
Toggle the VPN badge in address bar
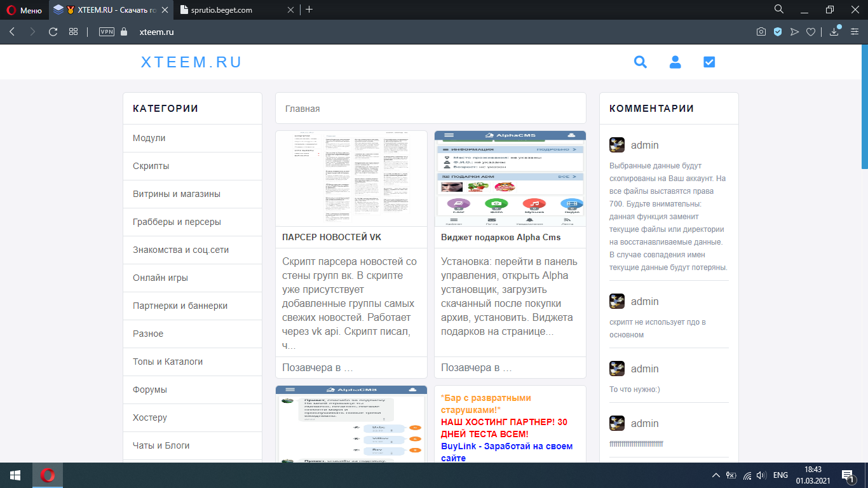click(x=107, y=32)
